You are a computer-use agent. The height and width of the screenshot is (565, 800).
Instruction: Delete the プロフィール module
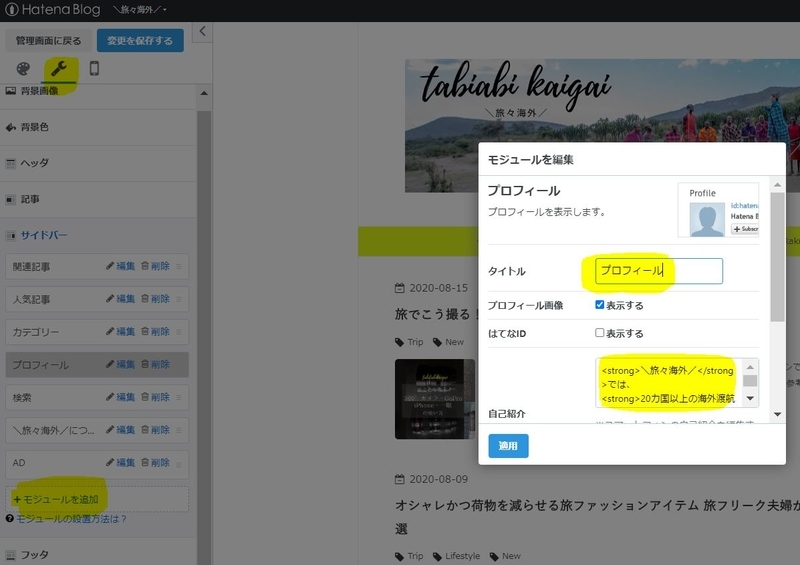155,364
